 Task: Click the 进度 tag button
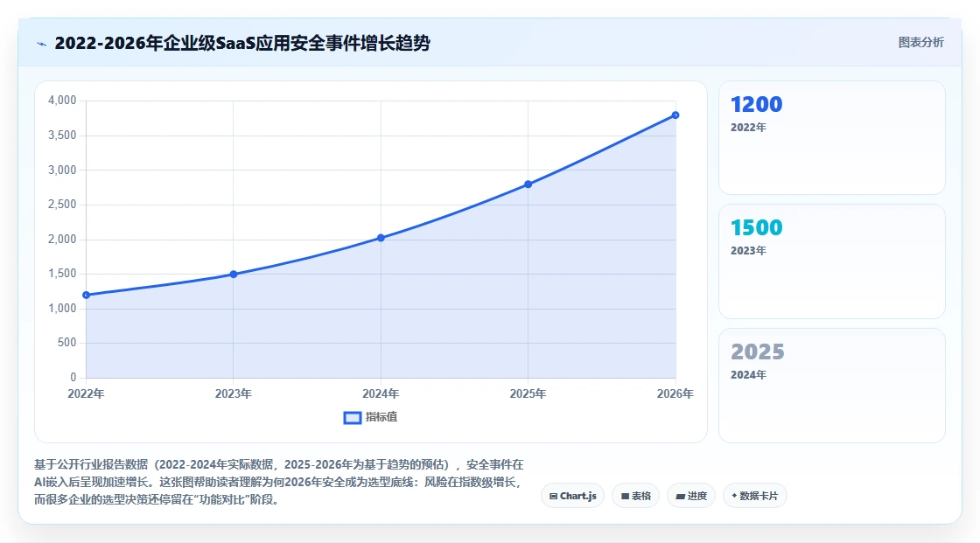point(691,496)
